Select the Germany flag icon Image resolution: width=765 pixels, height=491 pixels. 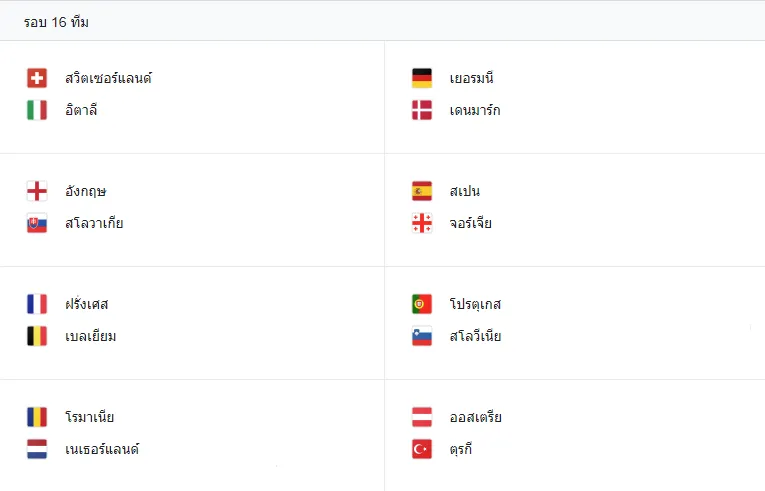pyautogui.click(x=422, y=78)
